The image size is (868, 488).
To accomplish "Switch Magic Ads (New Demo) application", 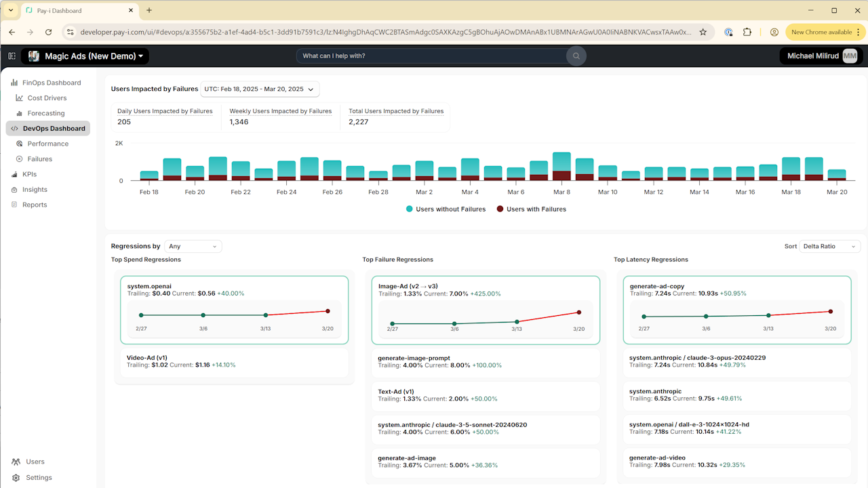I will (85, 56).
